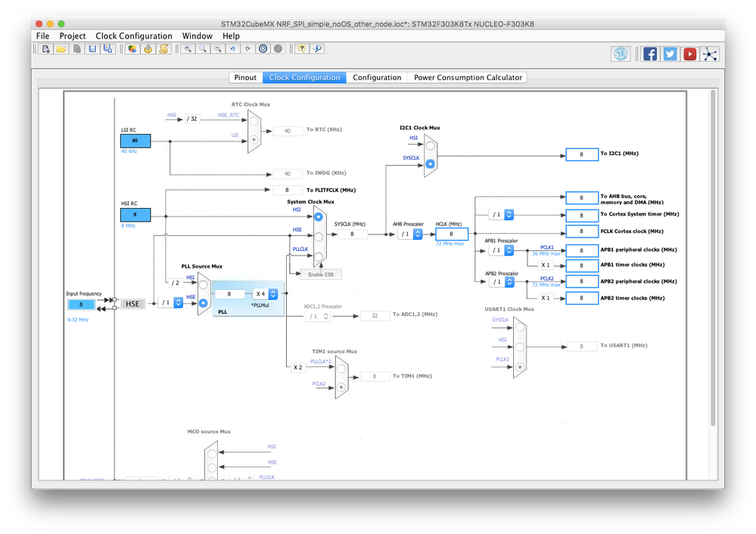Select SYSCLK in USART1 Clock Mux
The height and width of the screenshot is (534, 756).
(x=519, y=328)
